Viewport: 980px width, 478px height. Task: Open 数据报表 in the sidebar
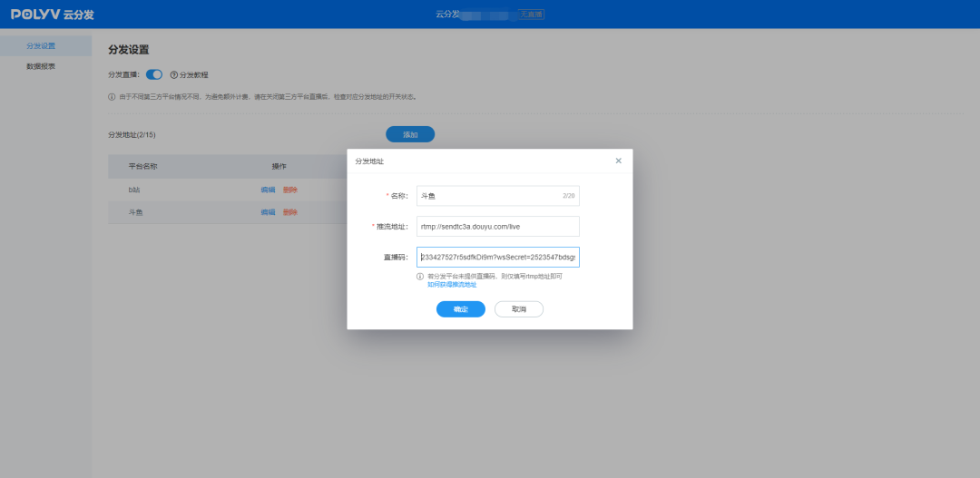click(x=41, y=66)
